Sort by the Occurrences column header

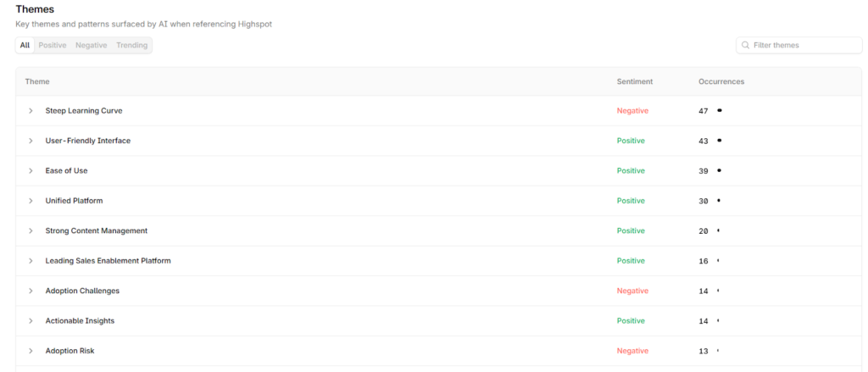click(721, 81)
